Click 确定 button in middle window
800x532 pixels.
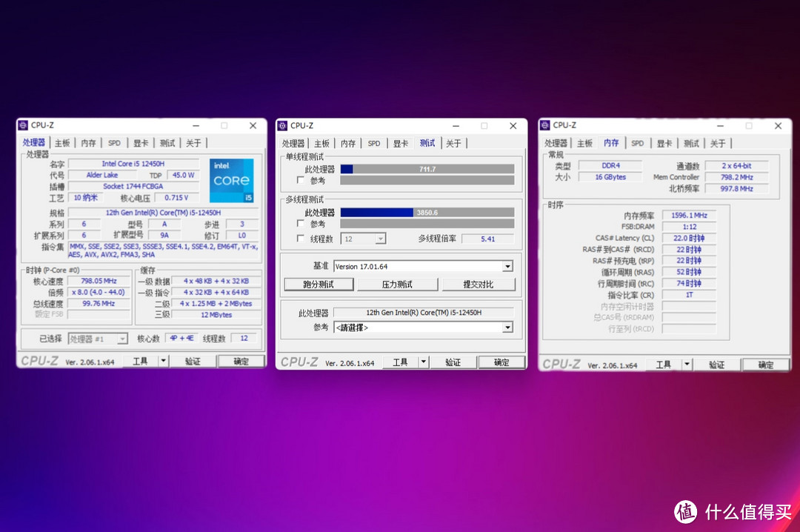501,362
